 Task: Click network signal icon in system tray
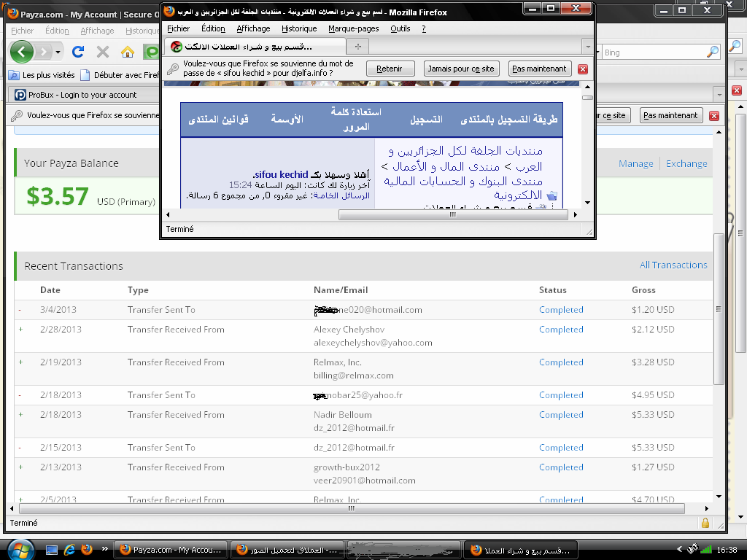tap(706, 550)
